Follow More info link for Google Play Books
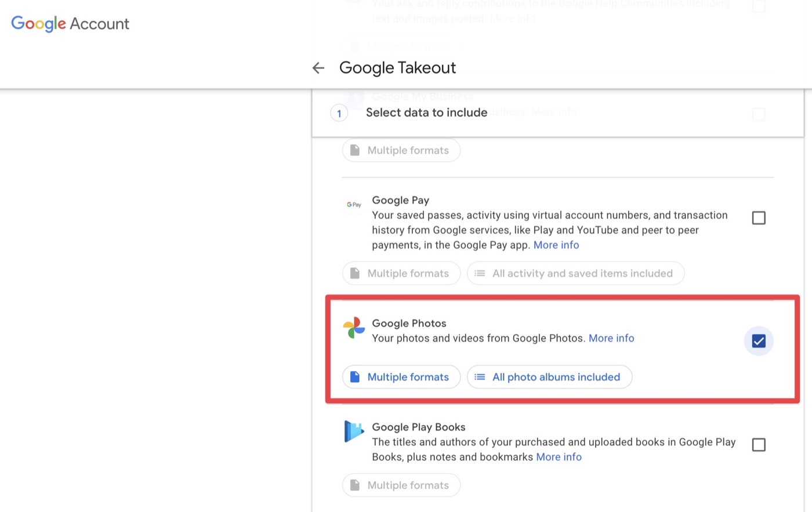The width and height of the screenshot is (812, 512). tap(559, 457)
